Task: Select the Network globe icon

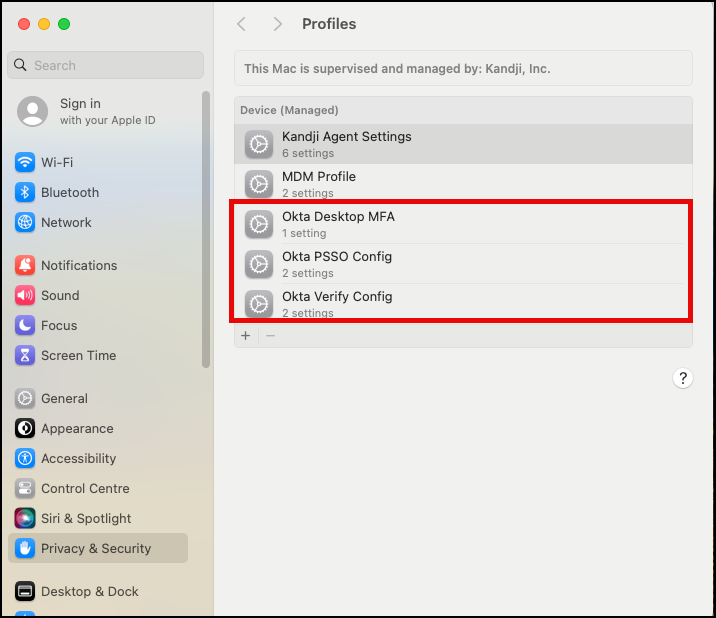Action: coord(25,222)
